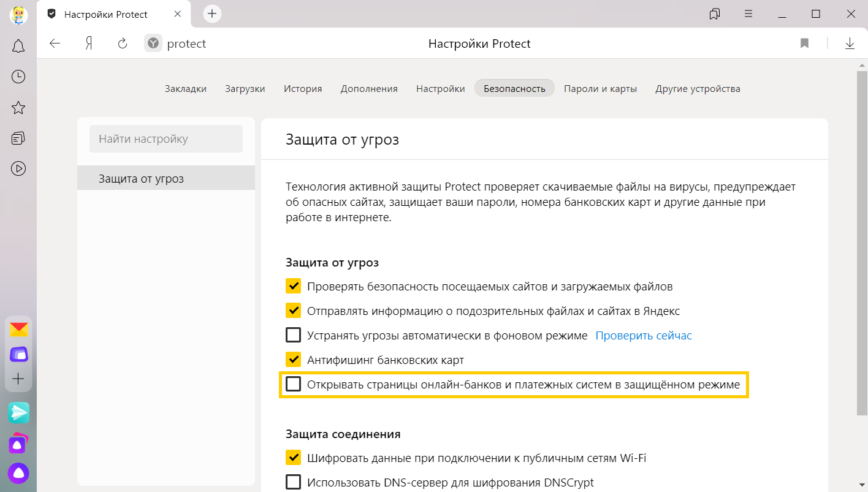Enable protected mode for online banking pages

pos(294,384)
